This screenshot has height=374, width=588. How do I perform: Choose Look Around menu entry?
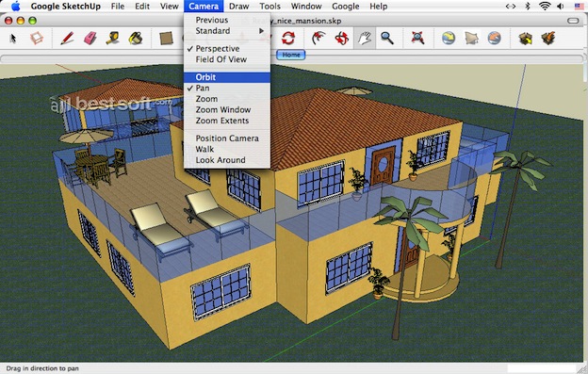(227, 160)
